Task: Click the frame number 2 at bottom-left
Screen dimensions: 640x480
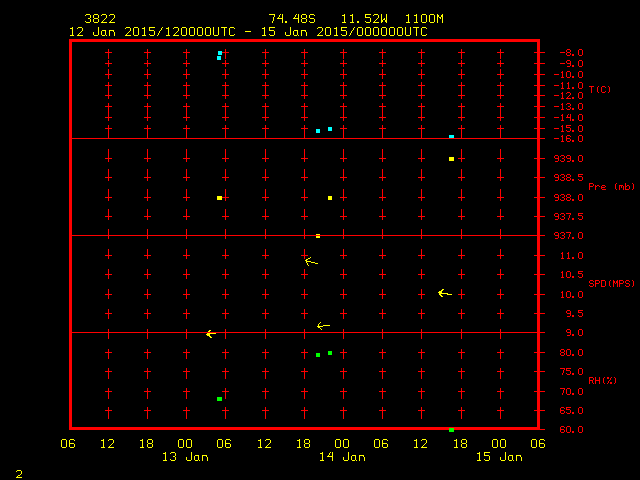Action: click(18, 472)
